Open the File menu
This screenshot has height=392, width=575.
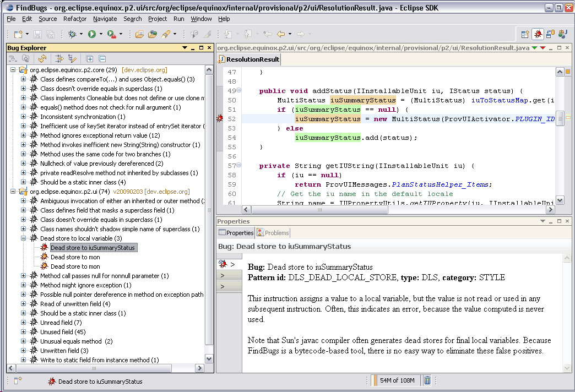pyautogui.click(x=11, y=19)
